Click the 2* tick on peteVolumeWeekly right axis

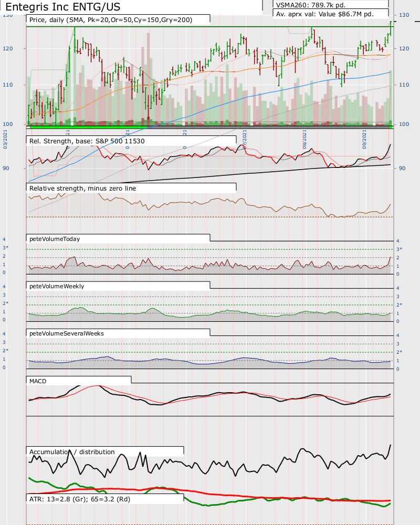(x=399, y=304)
